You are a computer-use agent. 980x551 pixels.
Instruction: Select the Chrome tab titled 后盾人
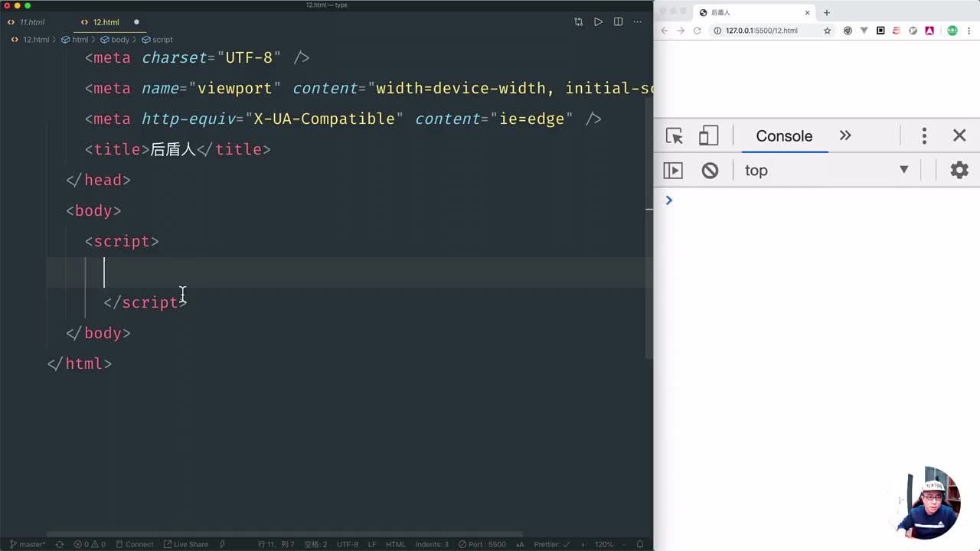click(x=754, y=12)
